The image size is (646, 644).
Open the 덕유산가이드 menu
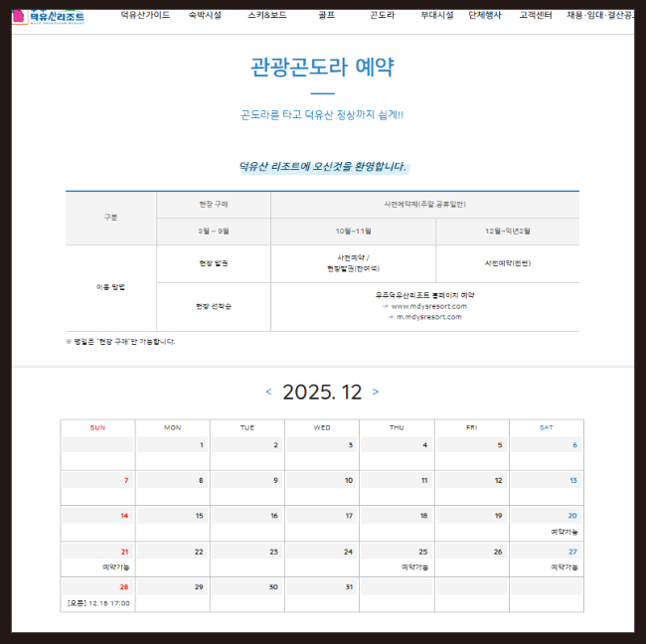pyautogui.click(x=145, y=15)
